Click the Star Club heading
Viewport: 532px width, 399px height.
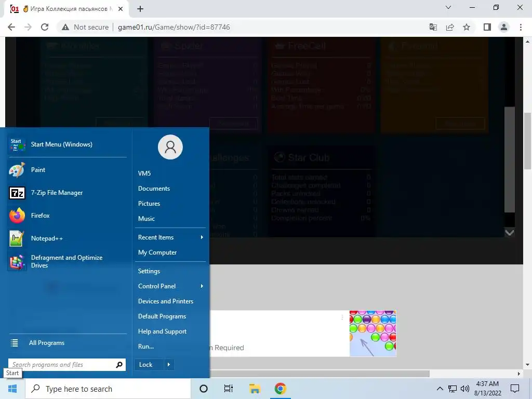tap(309, 158)
